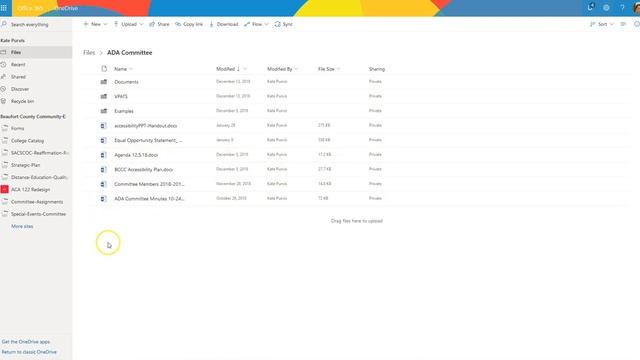The width and height of the screenshot is (640, 360).
Task: Click the Copy link toolbar button
Action: click(189, 24)
